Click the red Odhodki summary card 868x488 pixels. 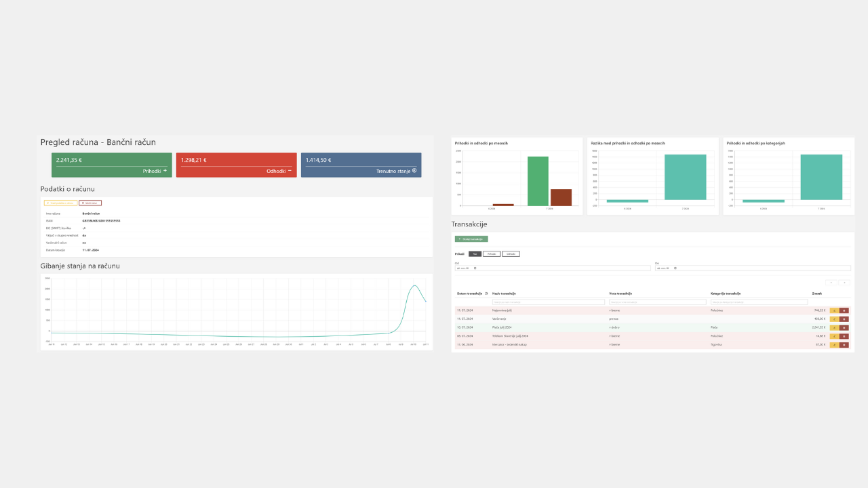[x=237, y=165]
